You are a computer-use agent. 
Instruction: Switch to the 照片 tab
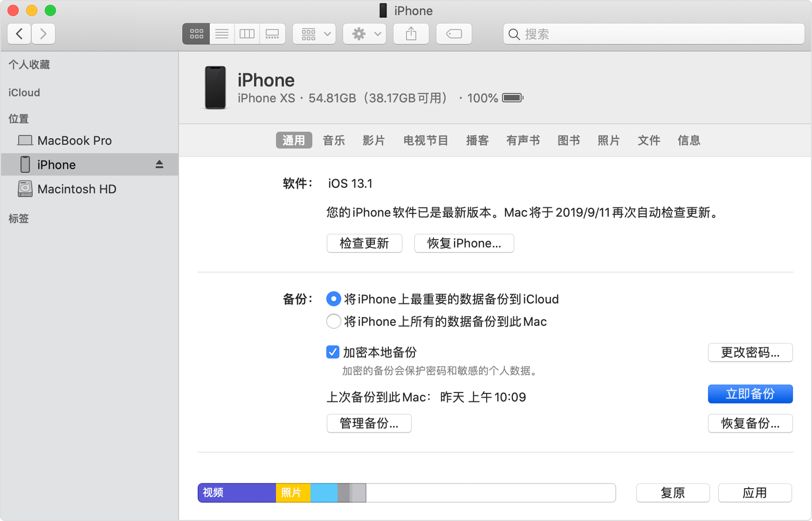pyautogui.click(x=608, y=140)
